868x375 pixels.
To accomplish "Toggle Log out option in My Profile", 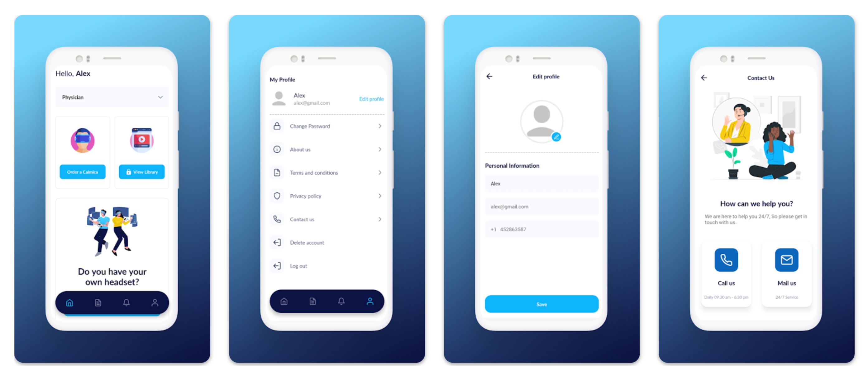I will click(x=299, y=267).
